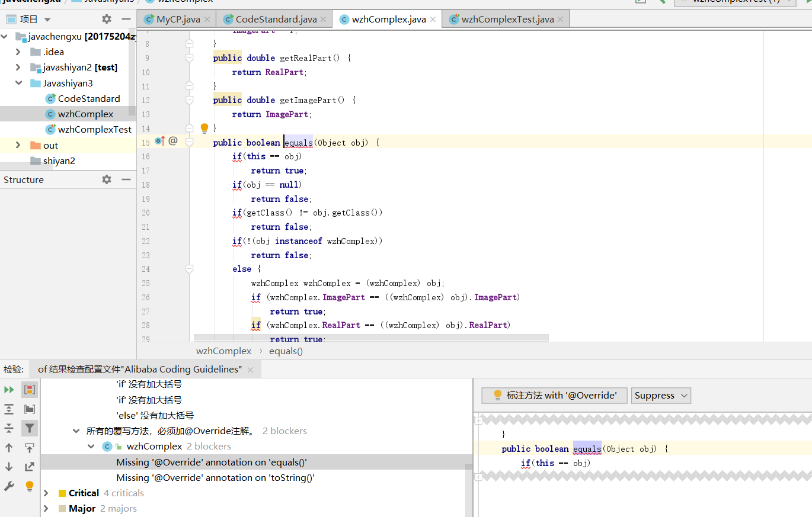Click the override gutter icon on line 15

click(159, 141)
